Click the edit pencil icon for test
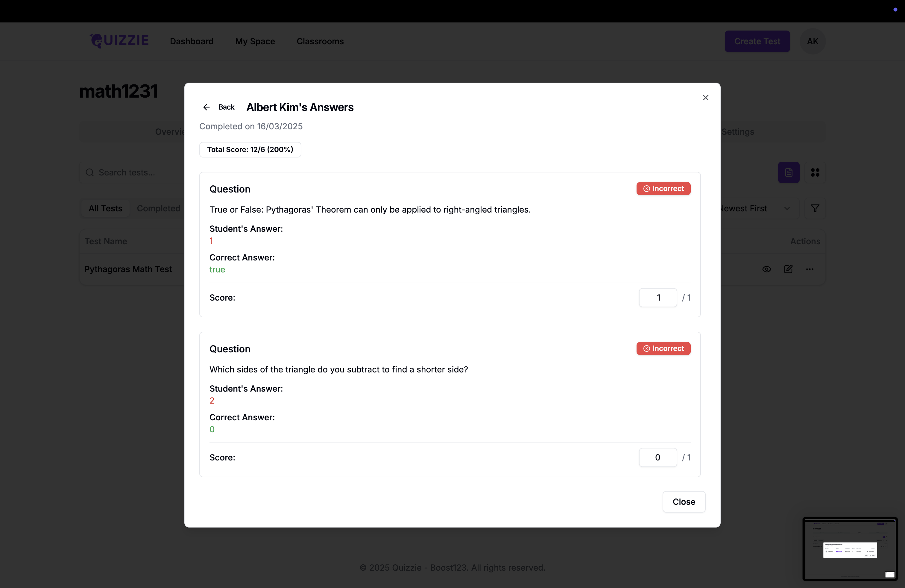The width and height of the screenshot is (905, 588). (788, 269)
